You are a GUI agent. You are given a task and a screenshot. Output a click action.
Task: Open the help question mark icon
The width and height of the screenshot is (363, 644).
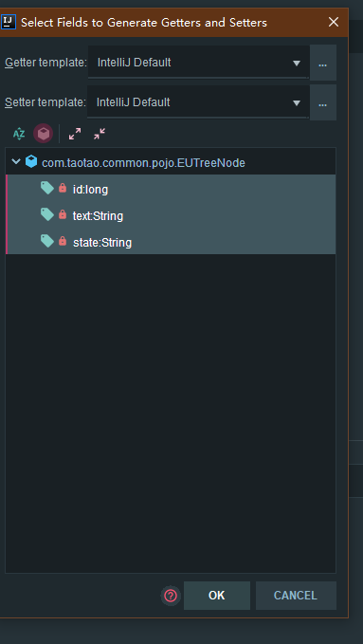click(x=171, y=596)
